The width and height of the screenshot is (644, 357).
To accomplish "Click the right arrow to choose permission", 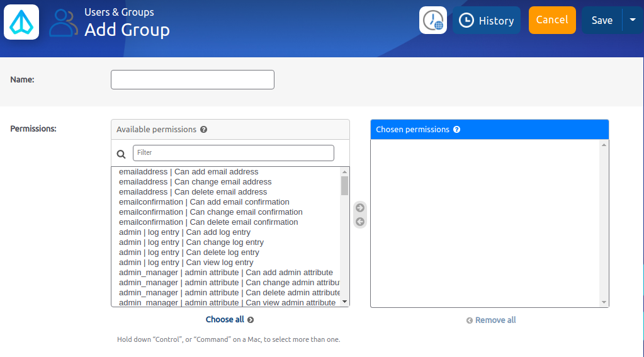I will pyautogui.click(x=360, y=208).
